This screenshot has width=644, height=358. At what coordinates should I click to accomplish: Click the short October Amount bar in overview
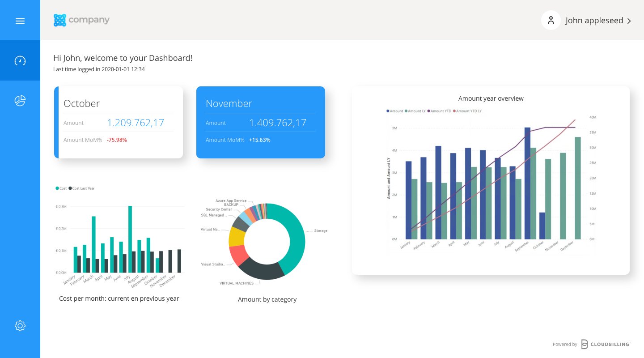click(x=542, y=226)
